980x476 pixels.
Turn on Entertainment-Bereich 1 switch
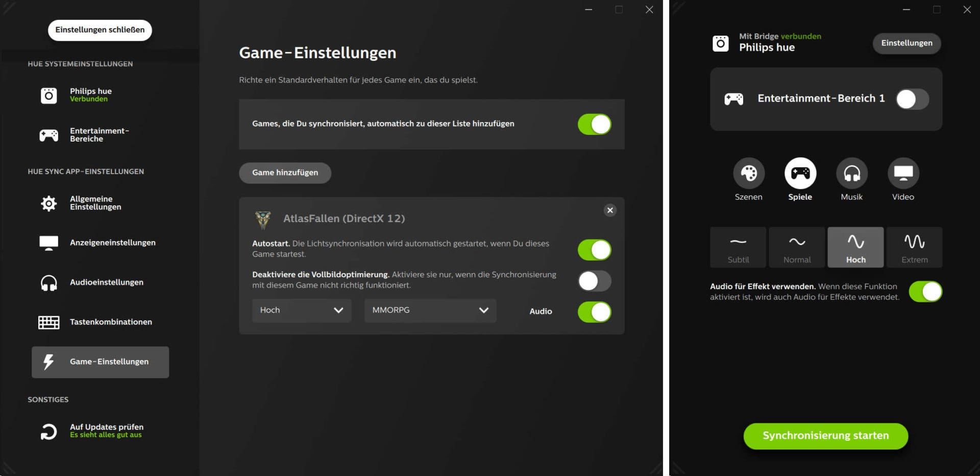pyautogui.click(x=912, y=99)
